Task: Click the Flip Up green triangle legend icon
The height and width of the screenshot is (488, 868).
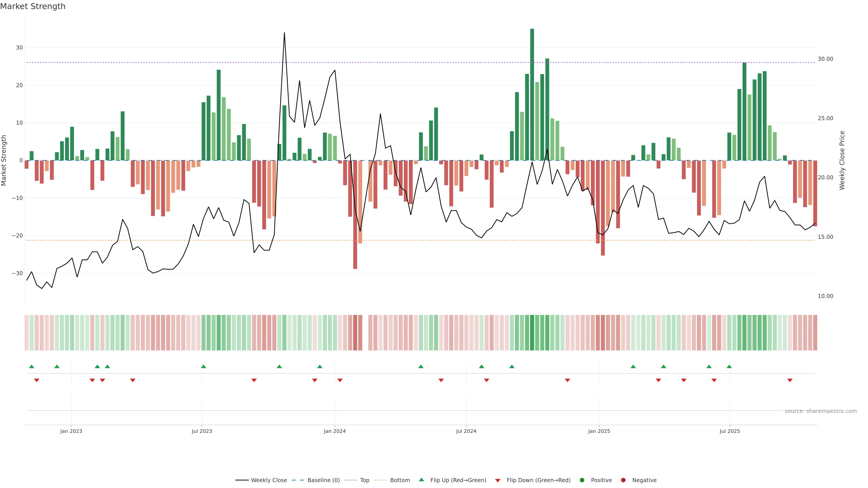Action: click(x=421, y=480)
